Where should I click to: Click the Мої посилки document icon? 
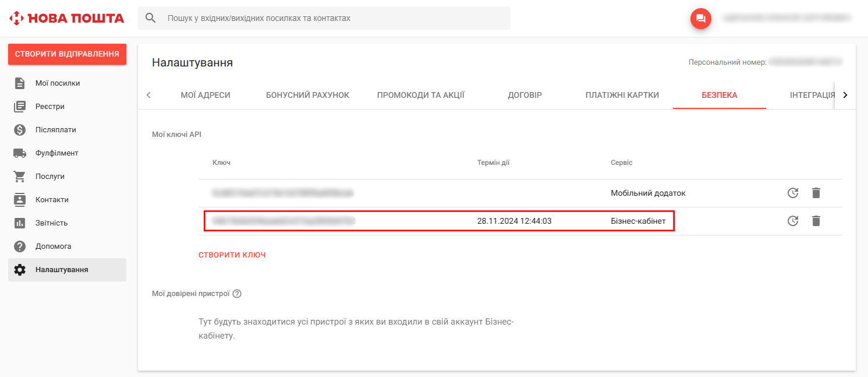click(x=20, y=83)
